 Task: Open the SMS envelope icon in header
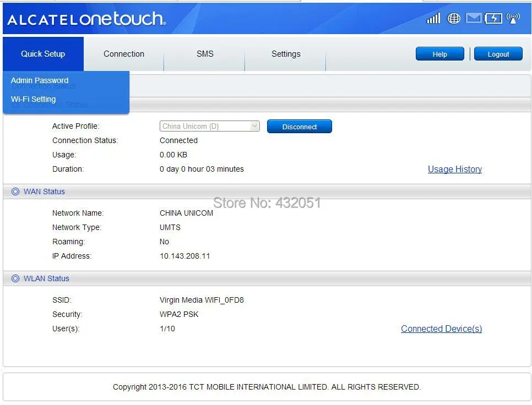pyautogui.click(x=473, y=18)
